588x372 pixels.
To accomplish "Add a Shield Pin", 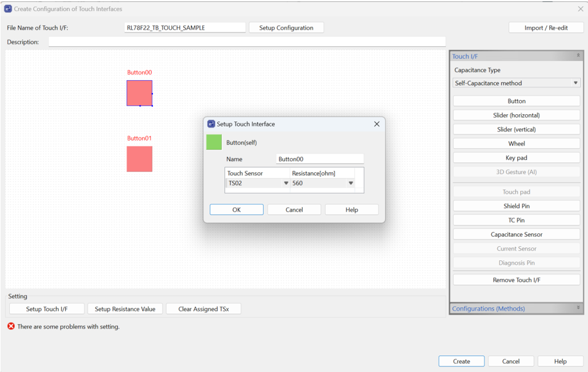I will (x=517, y=206).
